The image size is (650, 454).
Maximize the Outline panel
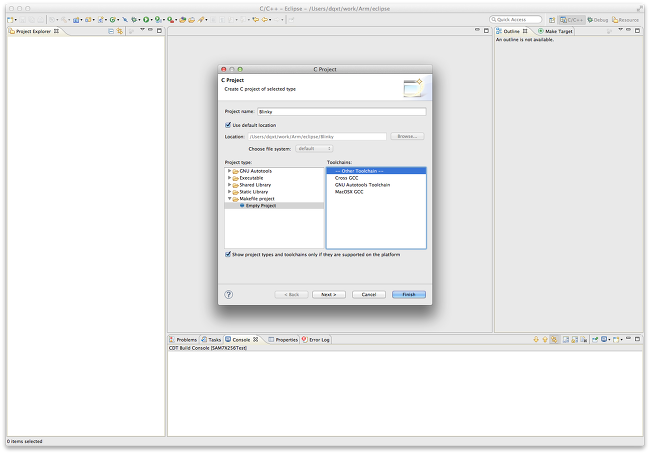click(638, 31)
